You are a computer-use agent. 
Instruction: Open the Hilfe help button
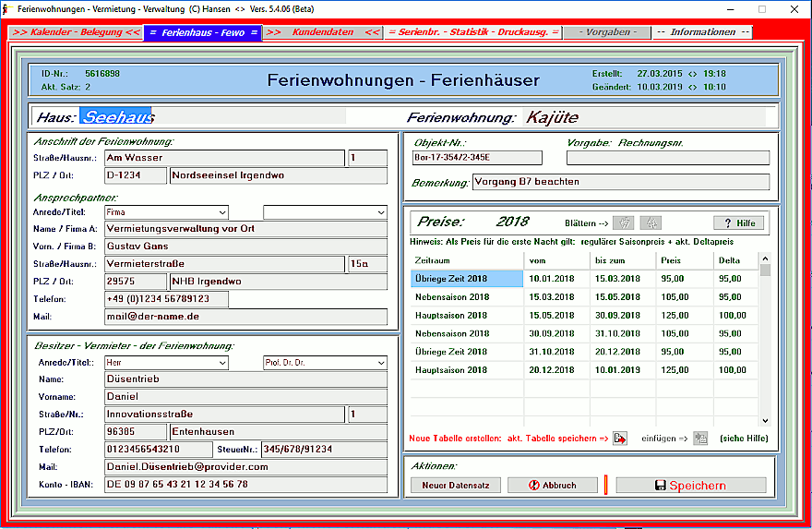click(738, 222)
